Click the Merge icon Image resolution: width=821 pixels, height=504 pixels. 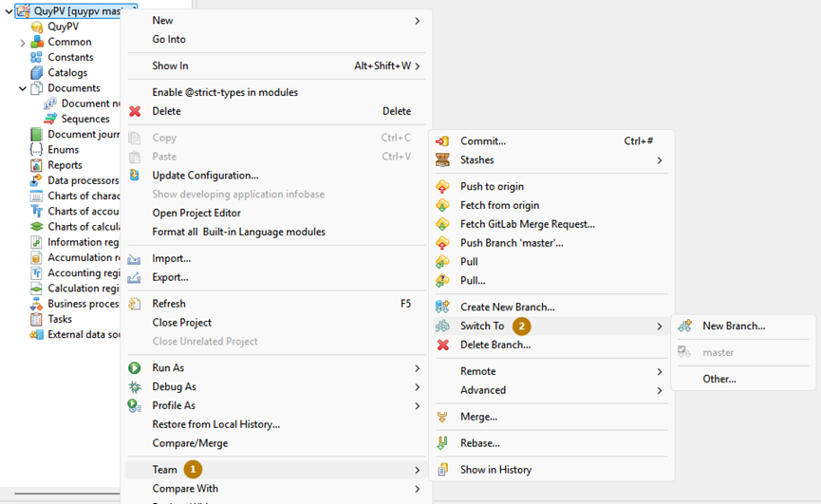[442, 417]
